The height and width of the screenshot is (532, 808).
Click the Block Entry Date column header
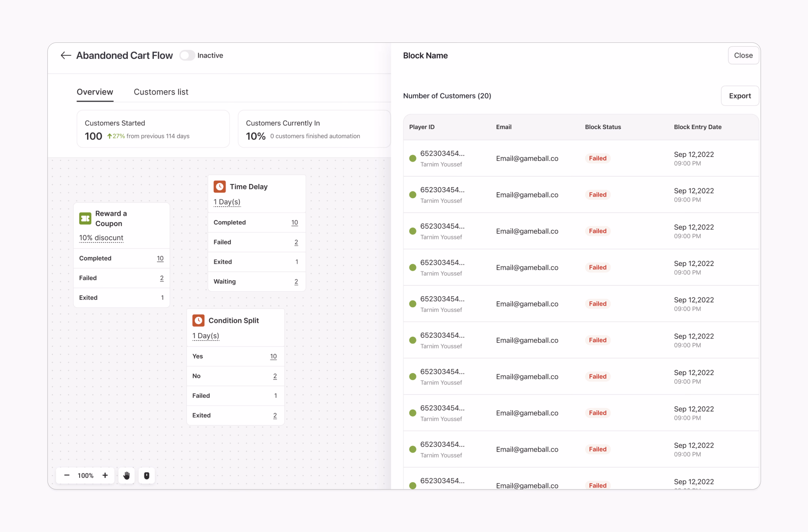[698, 127]
